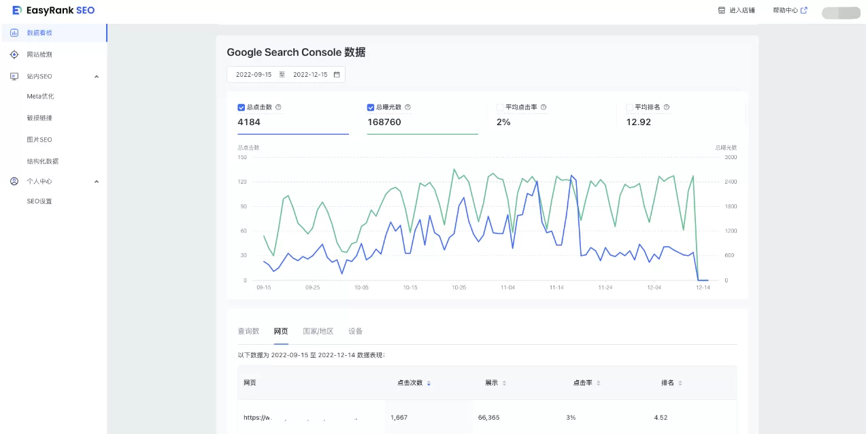868x434 pixels.
Task: Click the 10-25 chart axis label
Action: coord(459,288)
